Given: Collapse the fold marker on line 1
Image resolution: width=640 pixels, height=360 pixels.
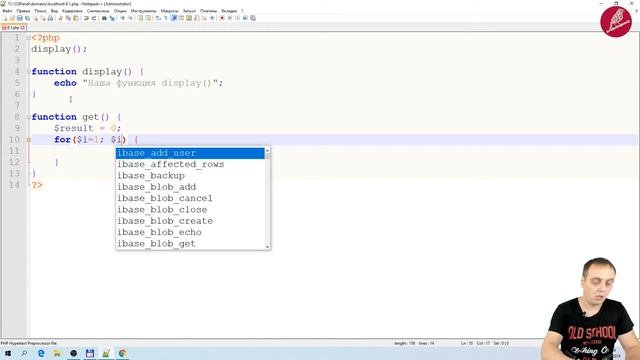Looking at the screenshot, I should [29, 38].
